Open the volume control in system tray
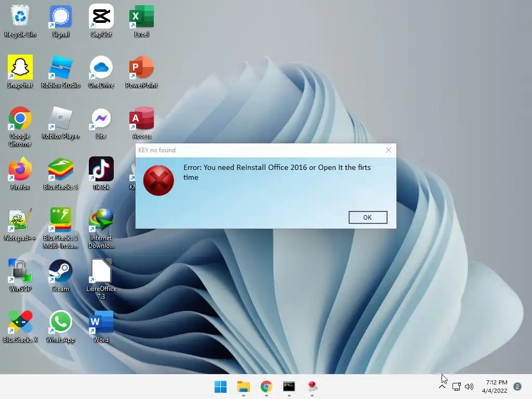This screenshot has height=399, width=532. click(x=469, y=387)
